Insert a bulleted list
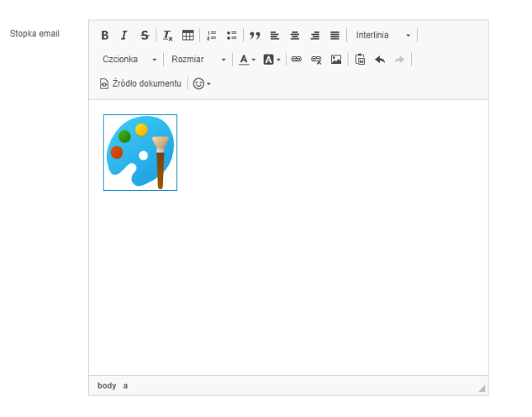The height and width of the screenshot is (417, 532). pyautogui.click(x=232, y=35)
